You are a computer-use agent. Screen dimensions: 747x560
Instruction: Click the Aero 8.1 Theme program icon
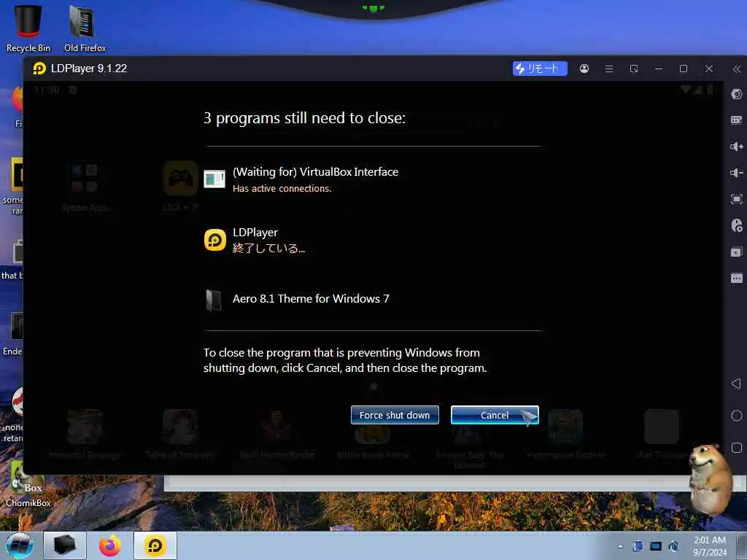214,300
